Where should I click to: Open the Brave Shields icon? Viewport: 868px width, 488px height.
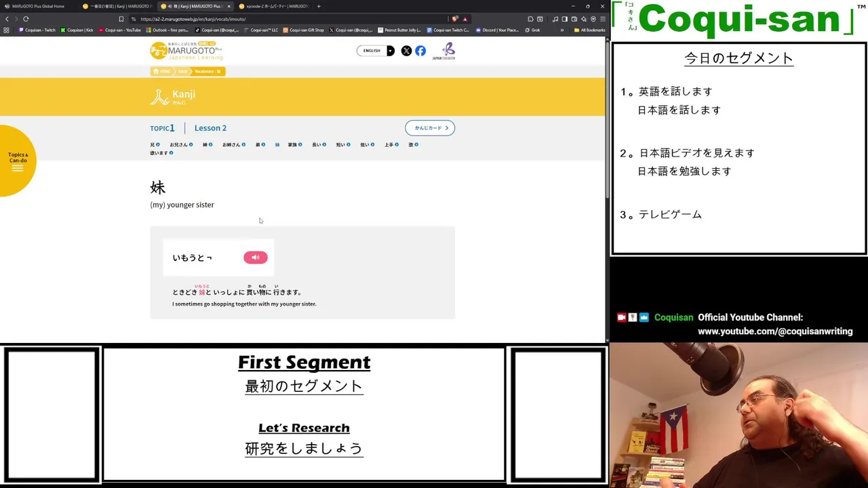[x=455, y=19]
